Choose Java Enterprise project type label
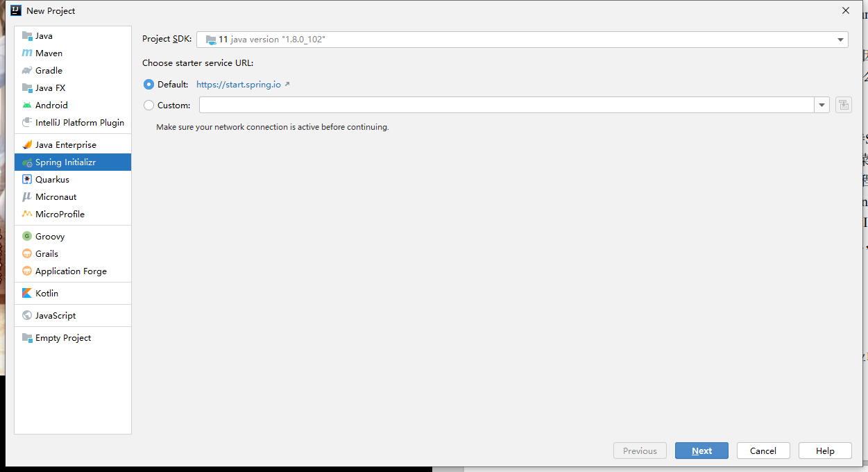Screen dimensions: 868x472 click(x=66, y=145)
